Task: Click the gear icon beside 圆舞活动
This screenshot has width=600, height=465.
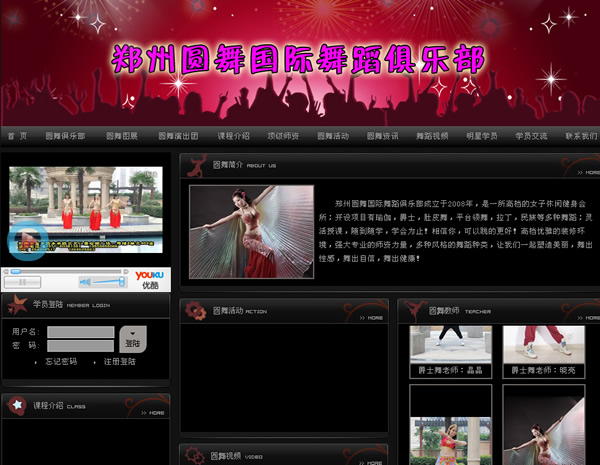Action: pos(195,311)
